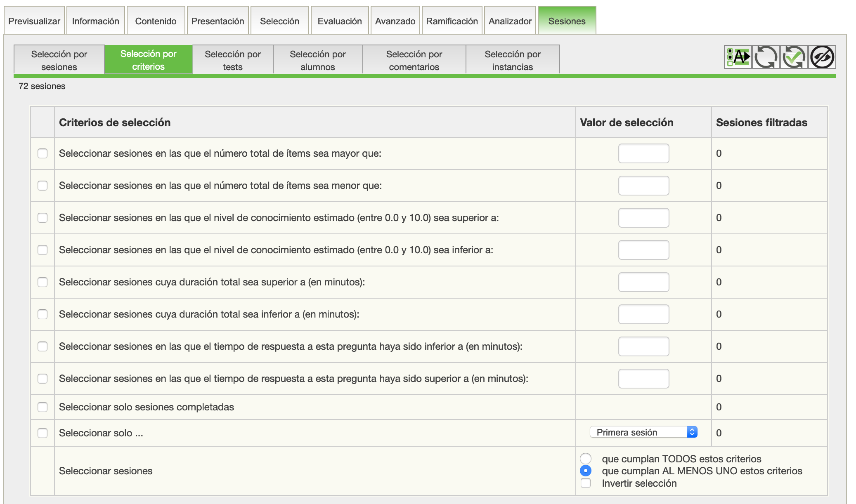Image resolution: width=856 pixels, height=504 pixels.
Task: Switch to the Previsualizar tab
Action: pos(34,21)
